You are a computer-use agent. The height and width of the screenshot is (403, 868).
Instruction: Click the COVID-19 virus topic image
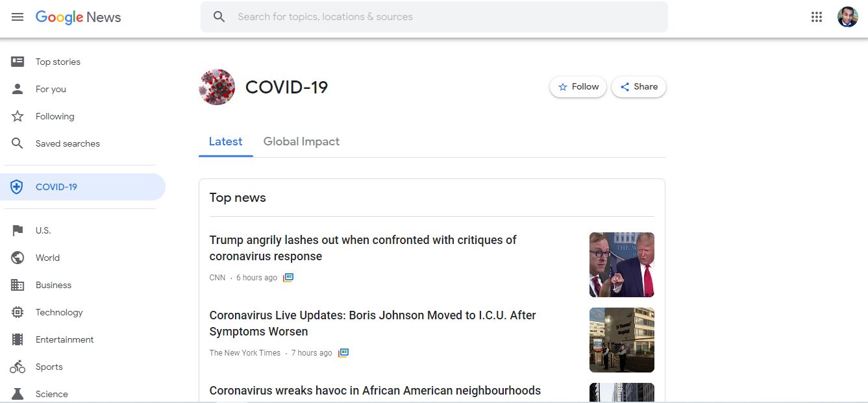(217, 87)
